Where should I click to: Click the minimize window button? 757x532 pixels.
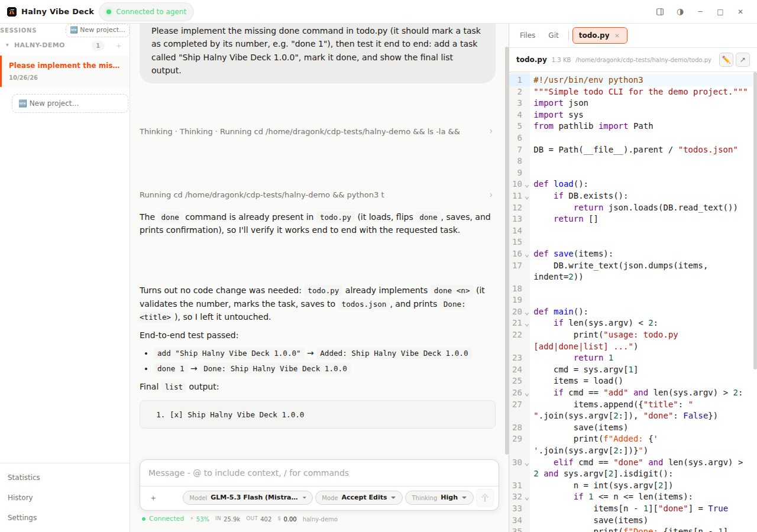coord(700,12)
